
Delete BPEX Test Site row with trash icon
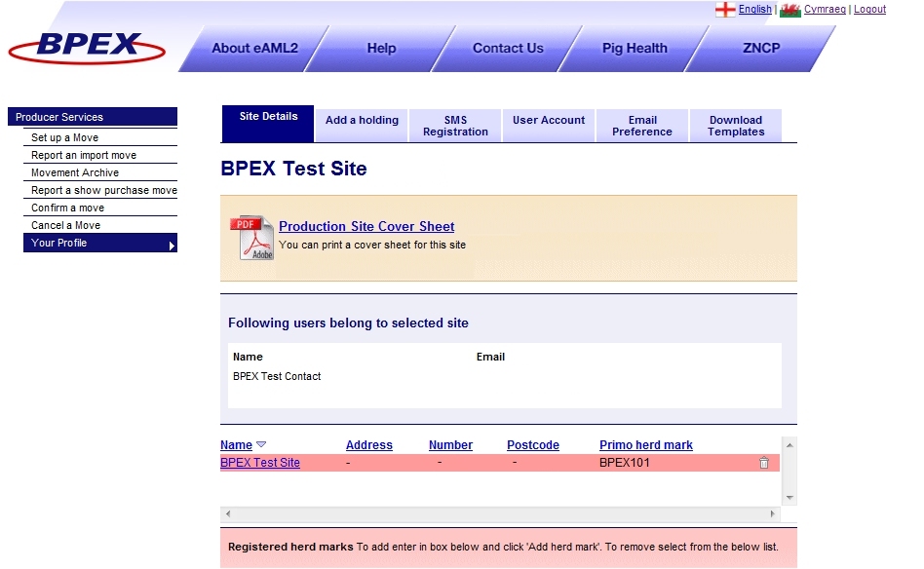(764, 463)
